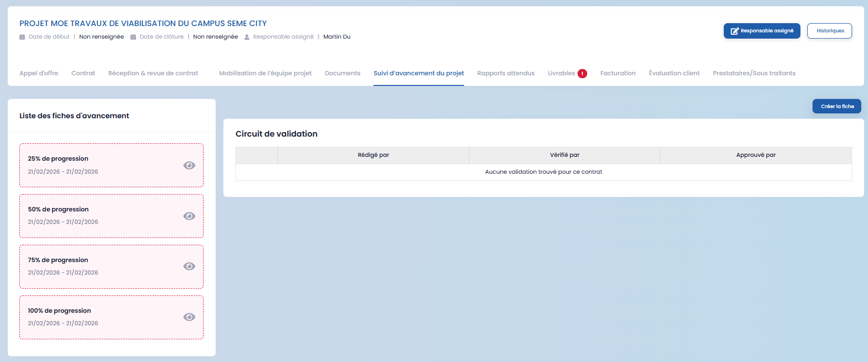The image size is (868, 362).
Task: Open the Historiques button
Action: [x=829, y=31]
